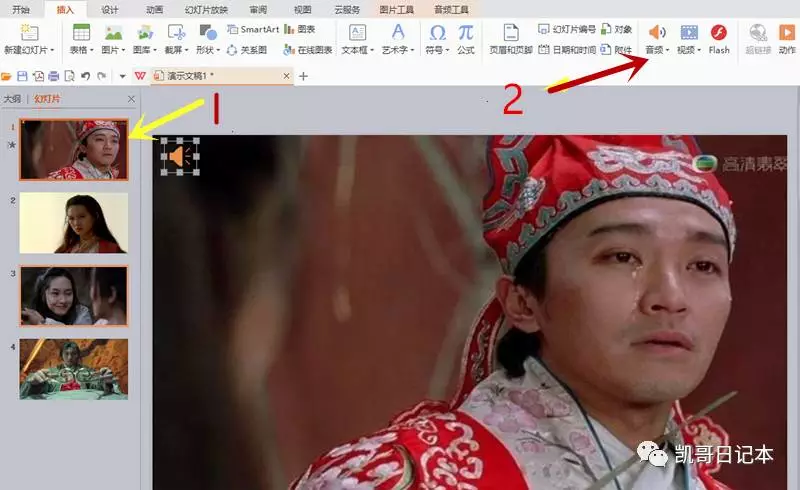Click the 新建幻灯片 new slide icon
The width and height of the screenshot is (800, 490).
[x=29, y=33]
